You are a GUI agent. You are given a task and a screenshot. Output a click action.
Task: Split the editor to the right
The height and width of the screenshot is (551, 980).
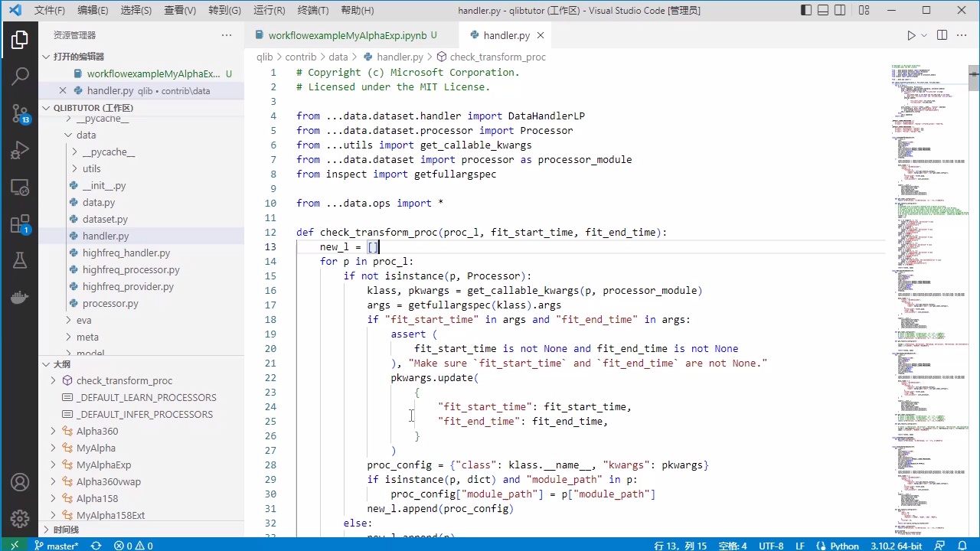point(942,35)
